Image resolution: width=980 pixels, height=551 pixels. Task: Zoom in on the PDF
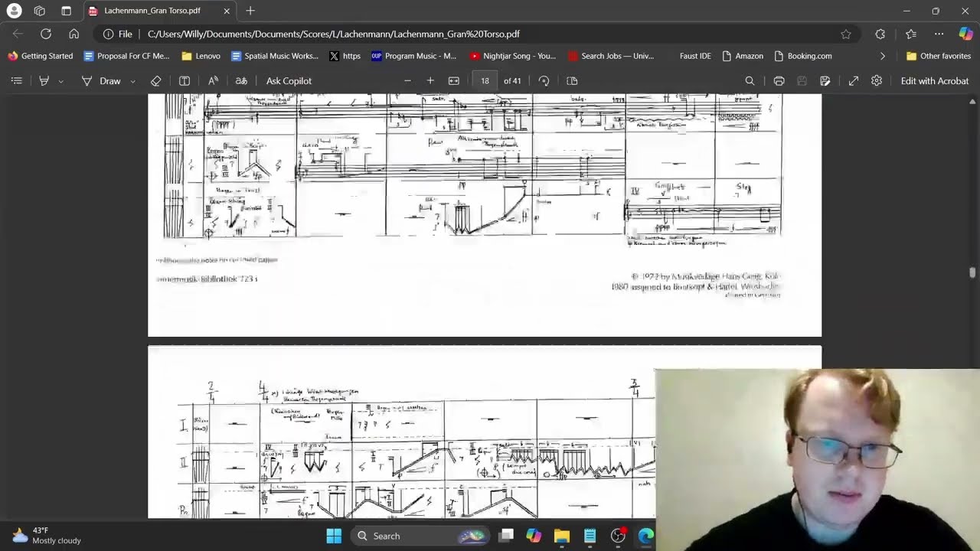(430, 80)
